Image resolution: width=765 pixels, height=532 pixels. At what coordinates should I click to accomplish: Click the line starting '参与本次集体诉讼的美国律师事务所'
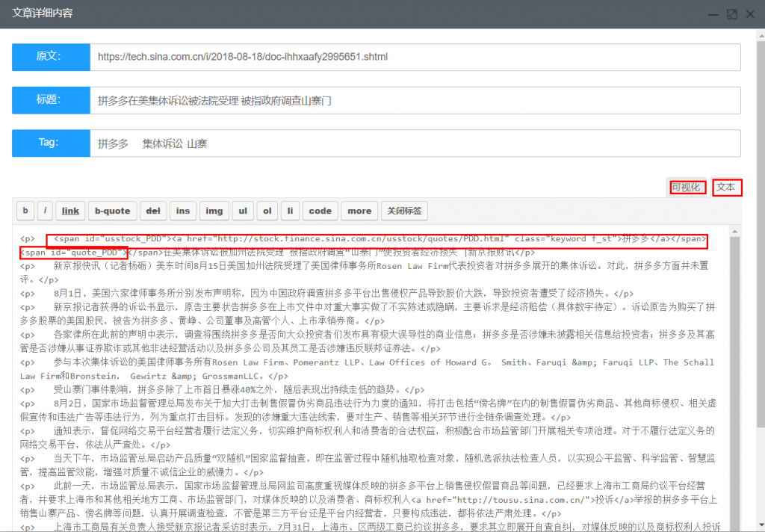click(x=367, y=369)
